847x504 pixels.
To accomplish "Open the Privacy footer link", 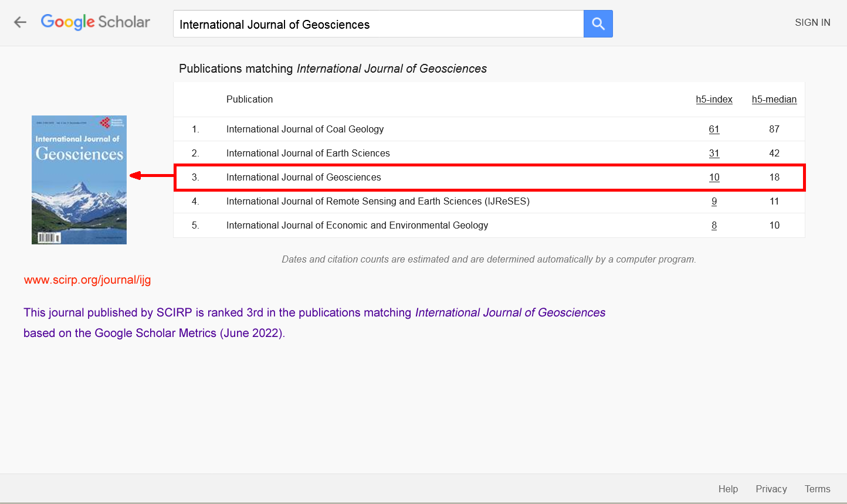I will click(x=771, y=489).
